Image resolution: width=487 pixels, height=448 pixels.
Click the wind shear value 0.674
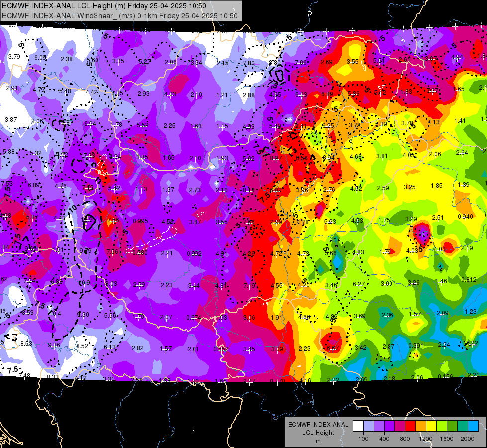[x=194, y=317]
